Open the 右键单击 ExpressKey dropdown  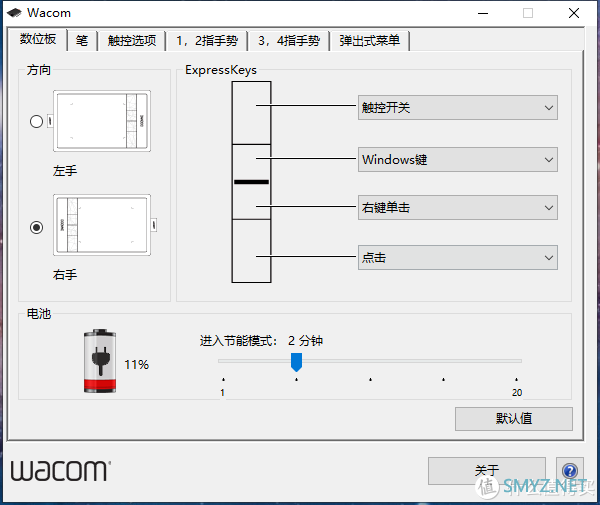point(458,208)
